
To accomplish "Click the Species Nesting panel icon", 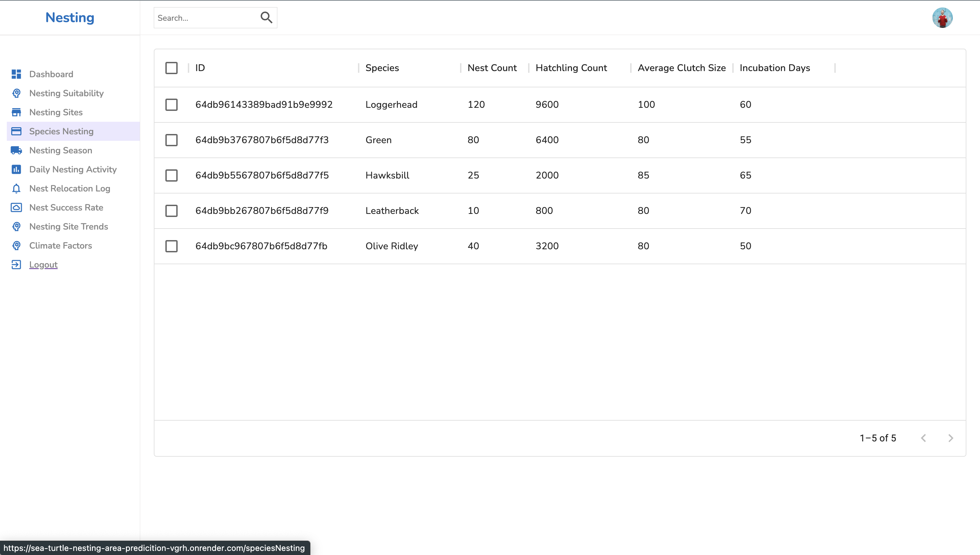I will 16,131.
